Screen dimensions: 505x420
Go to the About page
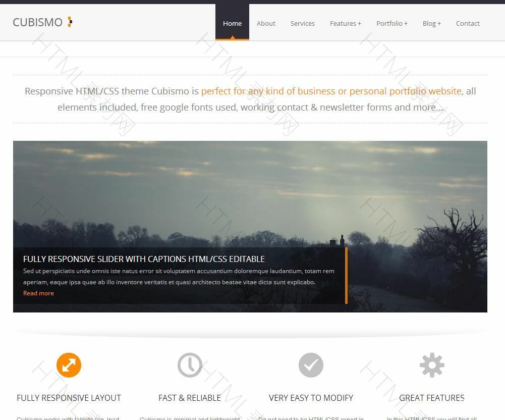pyautogui.click(x=266, y=23)
